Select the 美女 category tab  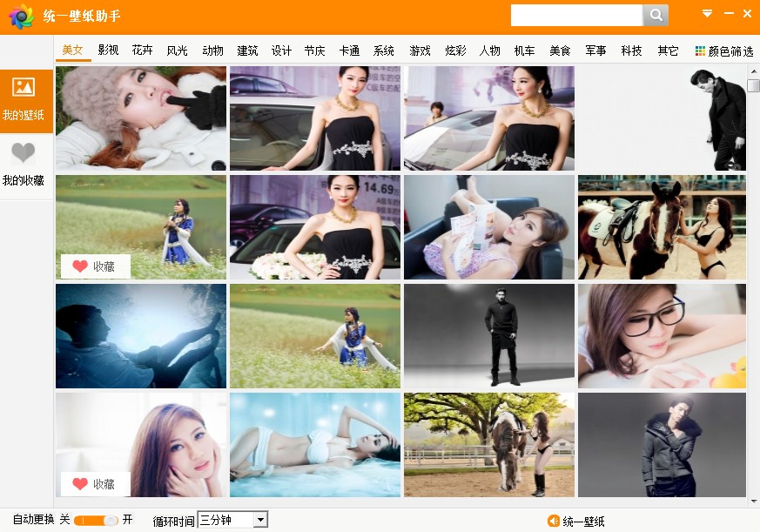pos(73,51)
